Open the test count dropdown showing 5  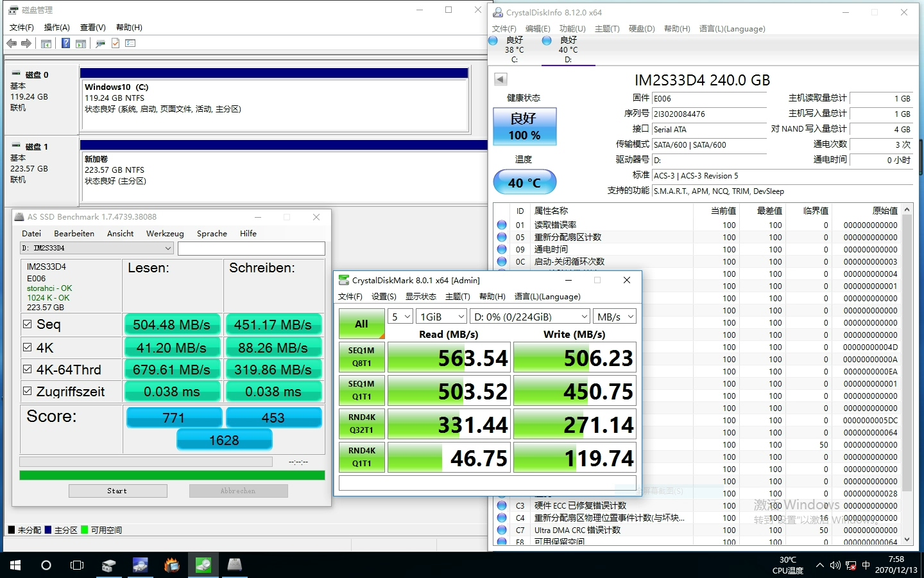coord(400,317)
